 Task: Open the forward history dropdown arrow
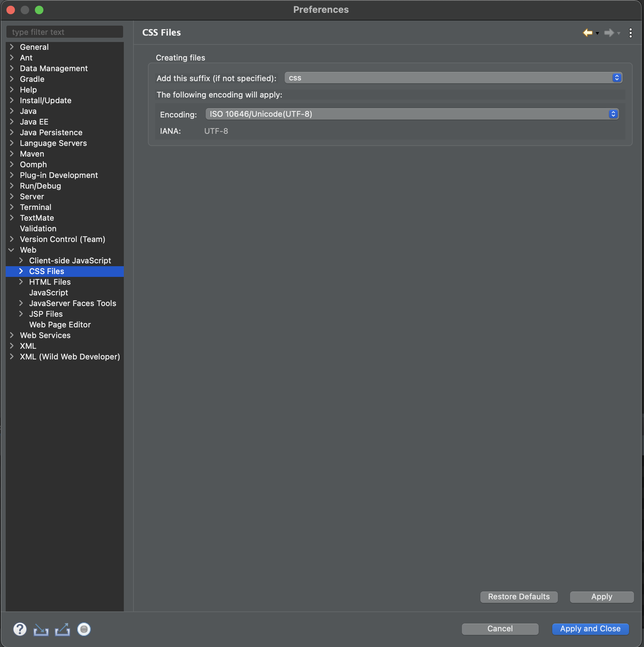coord(619,33)
